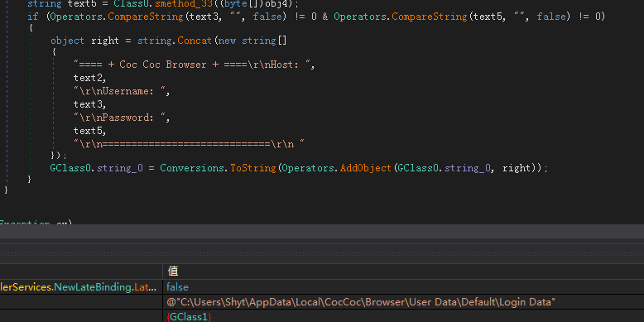Click the 值 column header
Screen dimensions: 644x322
tap(173, 271)
